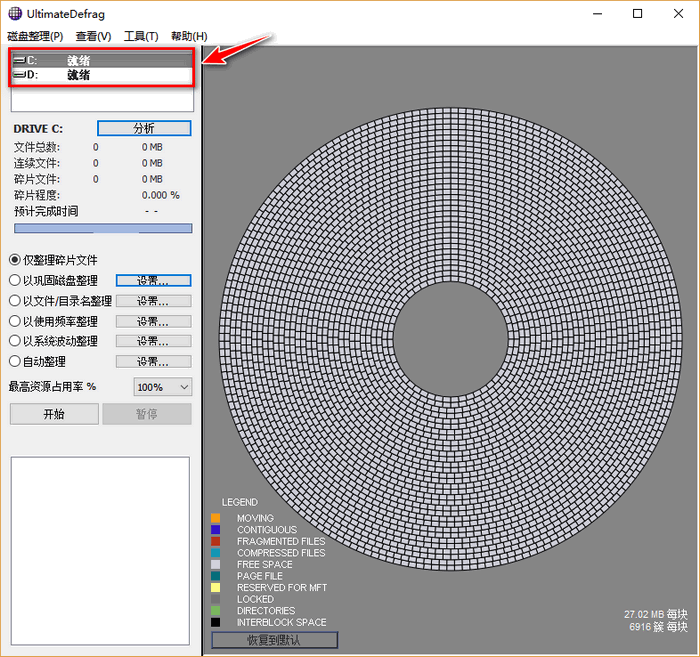Click the 碎片文件 label
The image size is (700, 657).
click(37, 179)
